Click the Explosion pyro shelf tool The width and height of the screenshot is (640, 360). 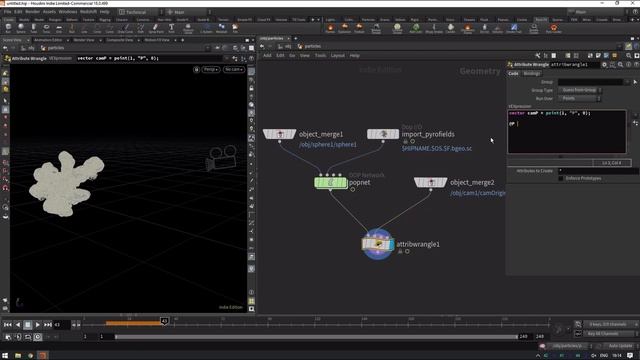(x=344, y=28)
